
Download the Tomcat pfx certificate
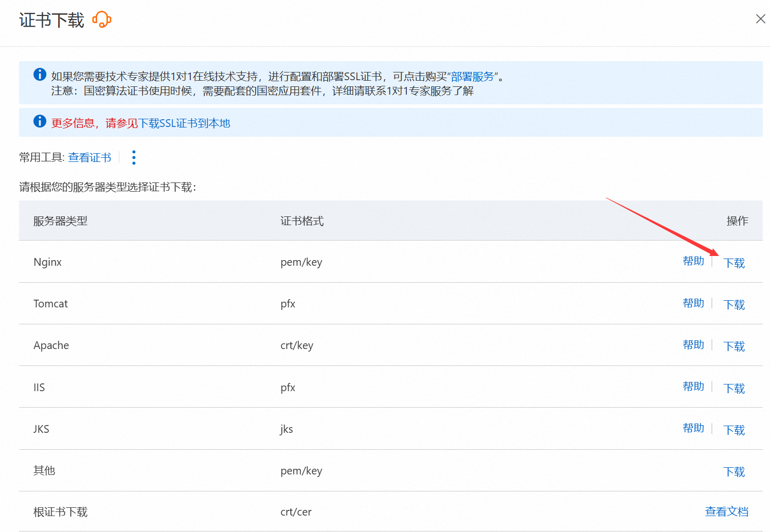point(733,305)
